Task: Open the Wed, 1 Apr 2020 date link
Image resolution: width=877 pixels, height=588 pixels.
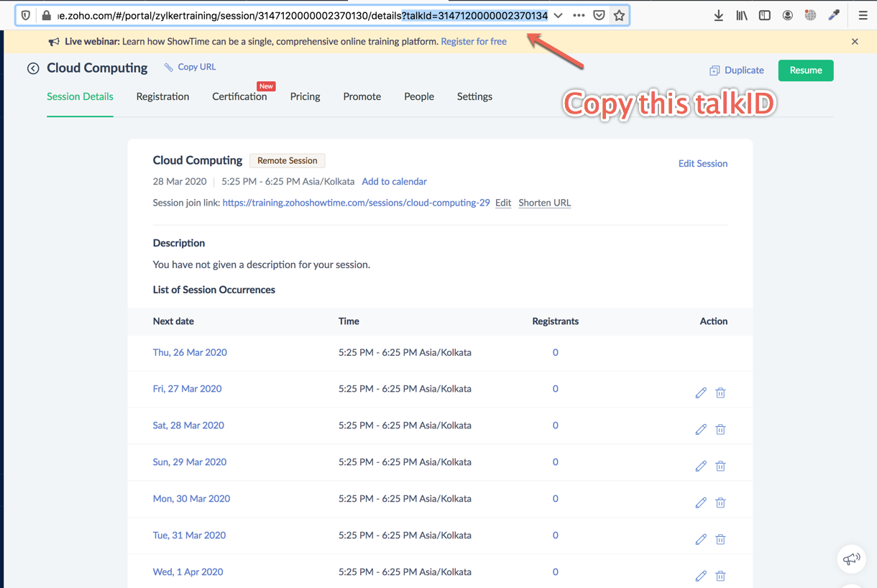Action: coord(188,572)
